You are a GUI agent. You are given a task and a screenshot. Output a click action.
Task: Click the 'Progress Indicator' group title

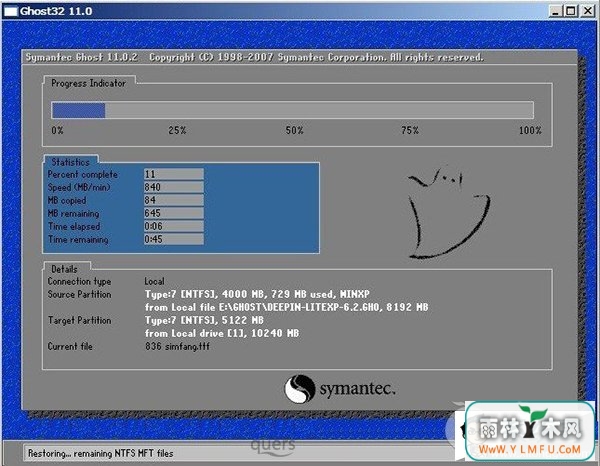coord(88,83)
